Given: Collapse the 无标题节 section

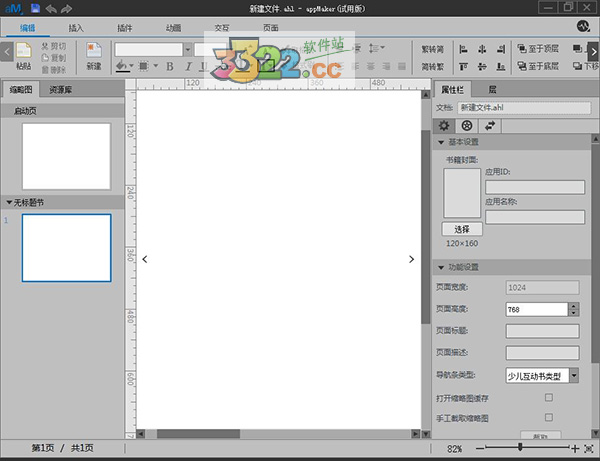Looking at the screenshot, I should click(8, 202).
